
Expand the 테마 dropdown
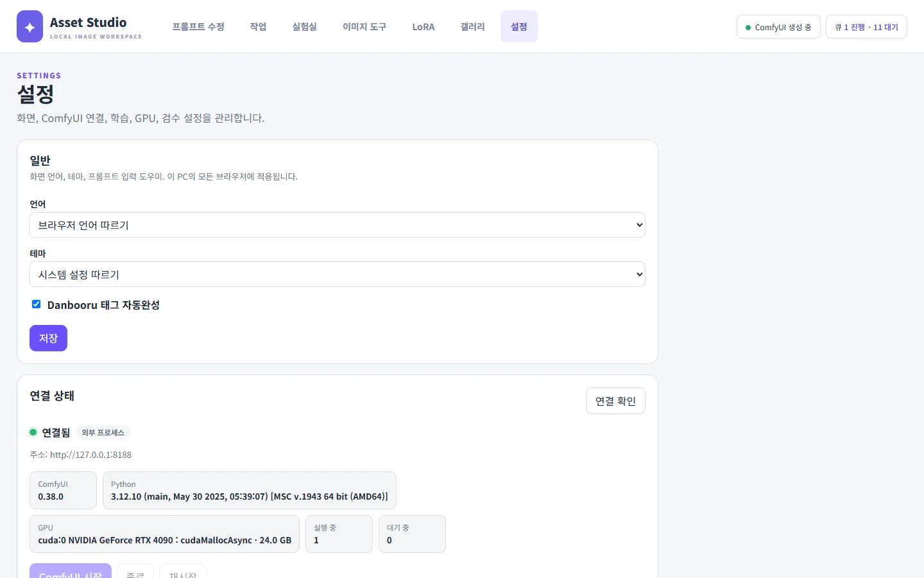(338, 274)
